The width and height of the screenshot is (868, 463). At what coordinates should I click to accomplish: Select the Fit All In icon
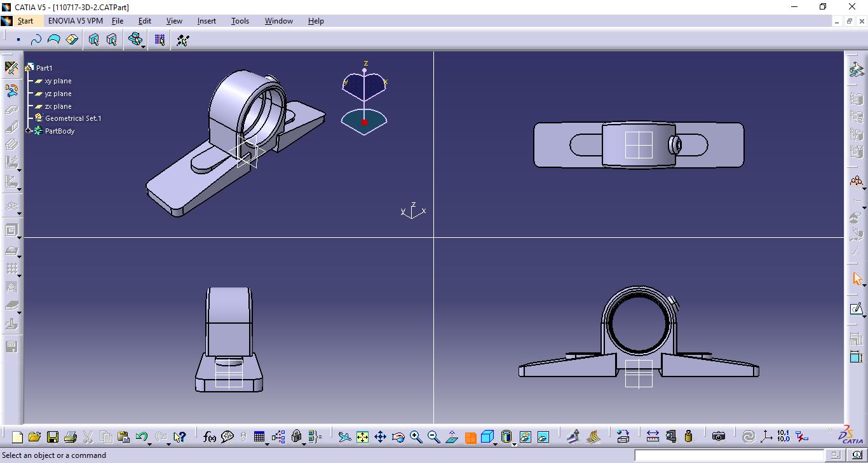pos(362,437)
